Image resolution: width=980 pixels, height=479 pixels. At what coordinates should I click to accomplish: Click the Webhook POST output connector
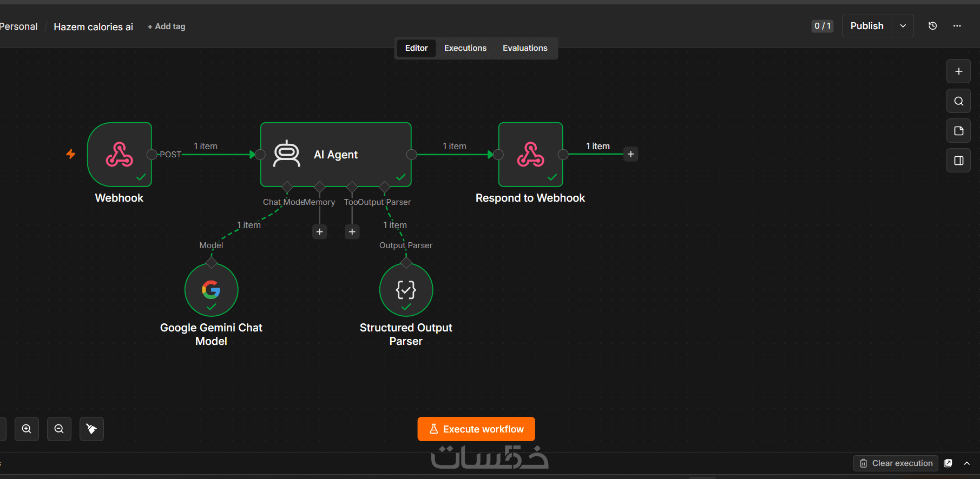(152, 155)
